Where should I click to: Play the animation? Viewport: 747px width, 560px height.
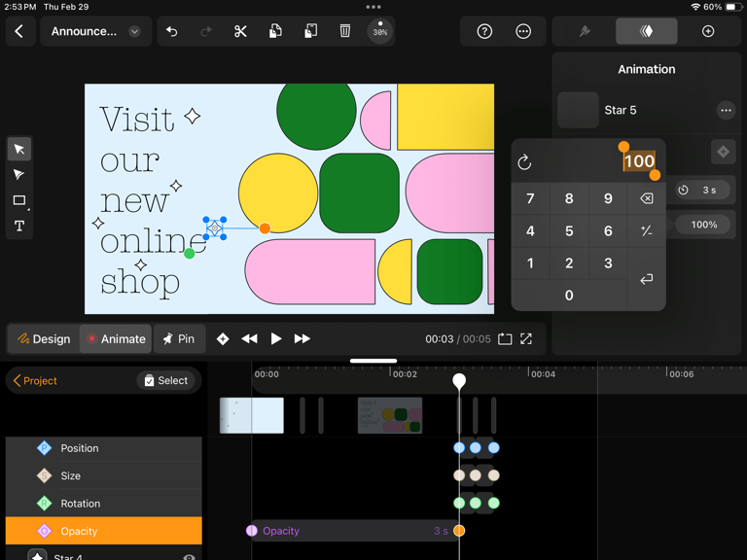[x=276, y=339]
